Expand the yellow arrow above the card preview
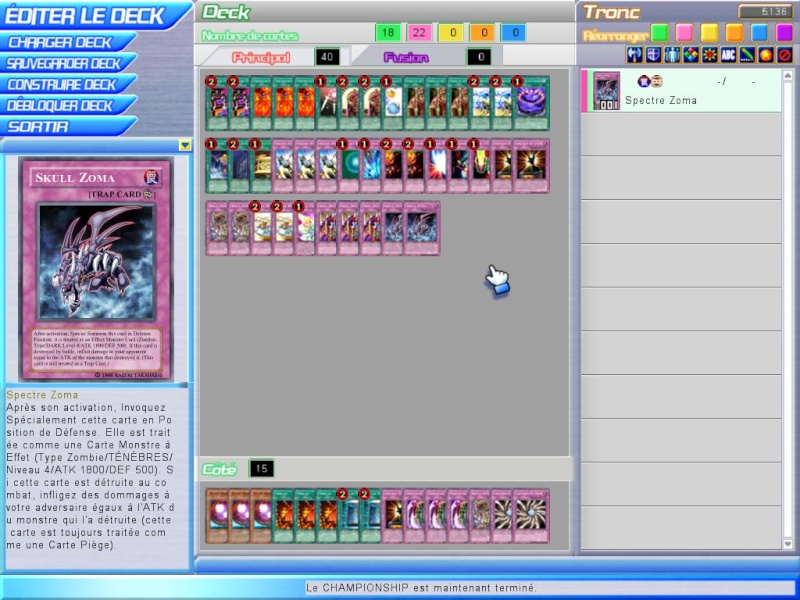Viewport: 800px width, 600px height. pyautogui.click(x=185, y=145)
